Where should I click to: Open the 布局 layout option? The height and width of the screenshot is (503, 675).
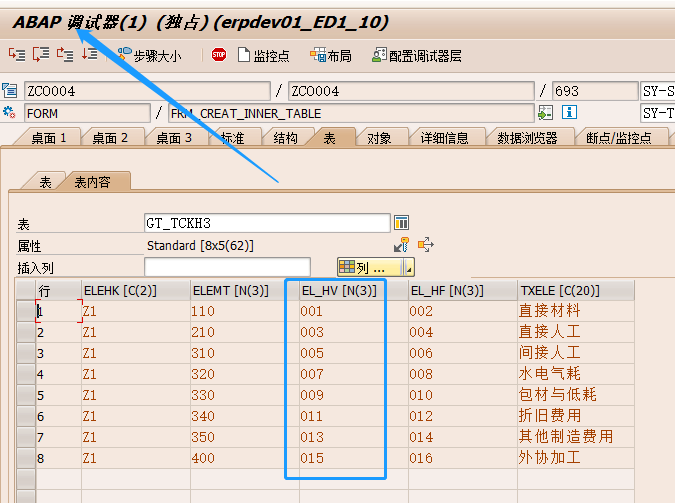click(x=331, y=56)
